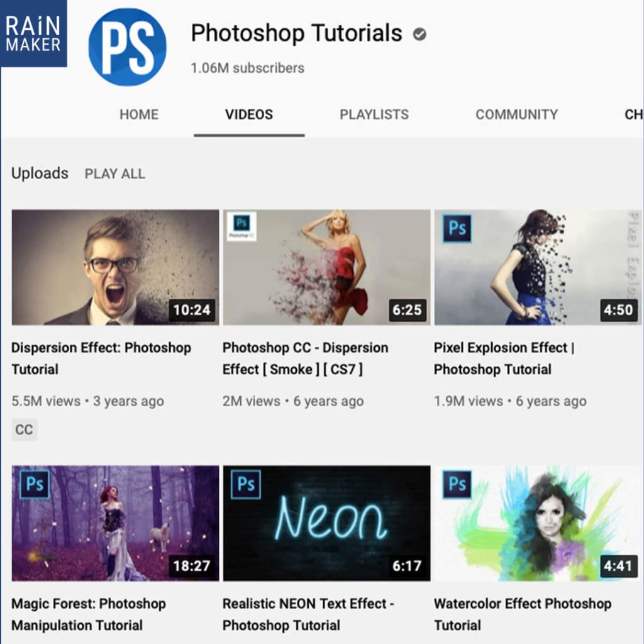This screenshot has width=644, height=644.
Task: Open the Home tab
Action: point(139,114)
